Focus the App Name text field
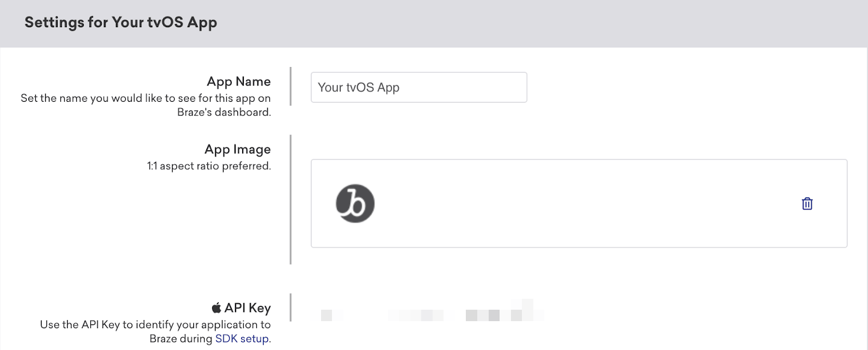868x350 pixels. coord(418,87)
